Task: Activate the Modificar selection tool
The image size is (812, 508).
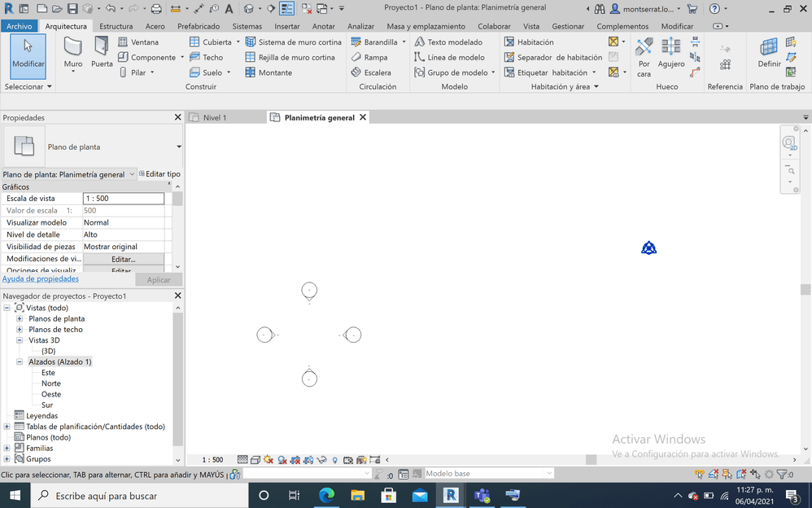Action: [x=28, y=56]
